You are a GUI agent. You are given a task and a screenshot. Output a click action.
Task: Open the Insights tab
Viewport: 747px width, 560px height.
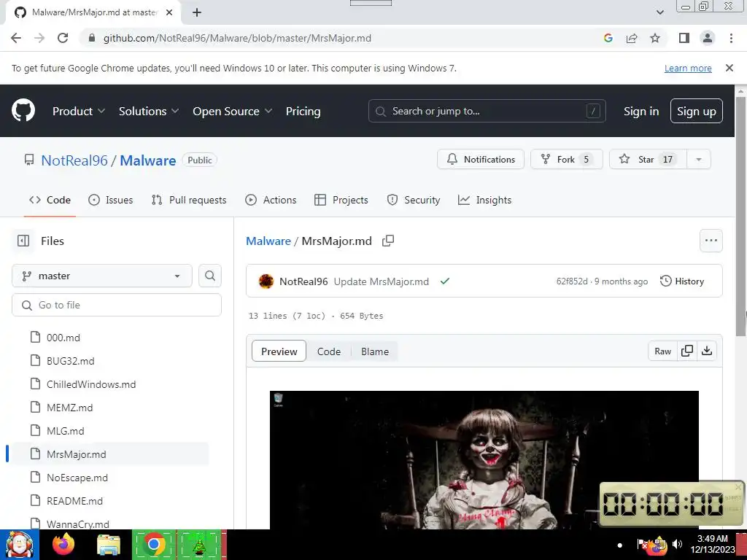coord(484,200)
